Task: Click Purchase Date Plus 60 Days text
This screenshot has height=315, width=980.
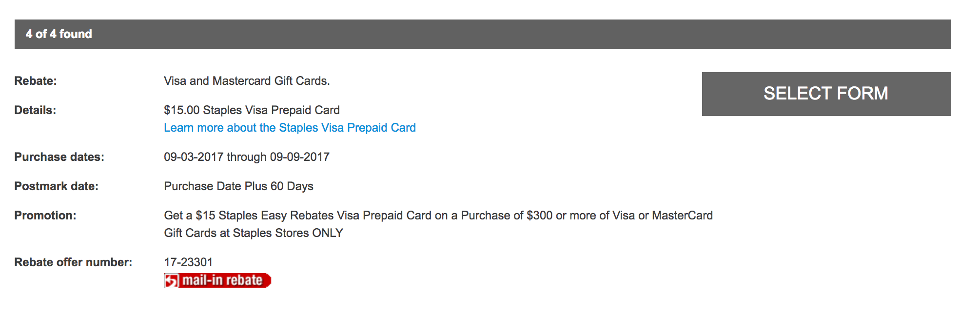Action: pos(238,186)
